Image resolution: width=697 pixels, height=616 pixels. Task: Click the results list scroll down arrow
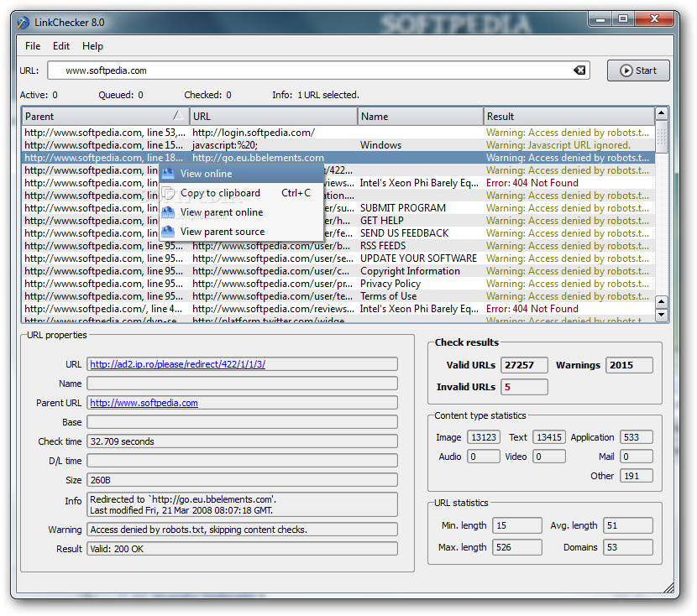click(x=662, y=315)
